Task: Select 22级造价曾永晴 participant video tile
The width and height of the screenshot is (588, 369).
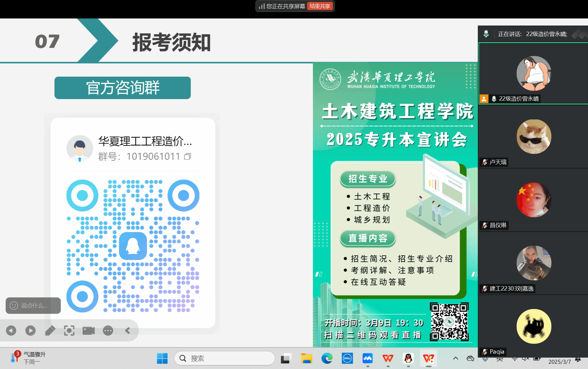Action: (534, 74)
